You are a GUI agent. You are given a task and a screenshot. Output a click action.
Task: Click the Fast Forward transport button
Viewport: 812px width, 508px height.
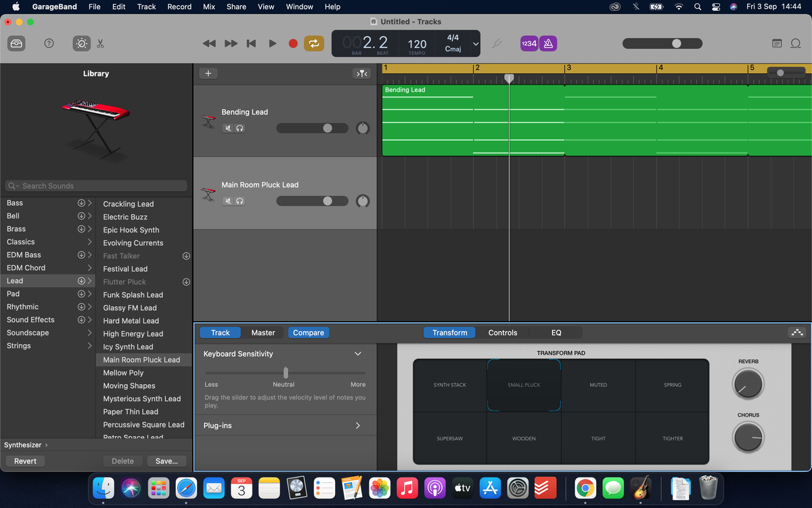[x=231, y=43]
